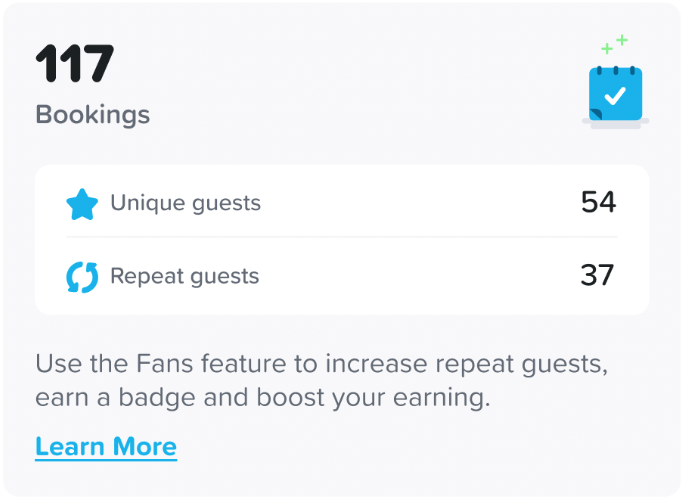
Task: Click the white checkmark inside the calendar
Action: point(616,98)
